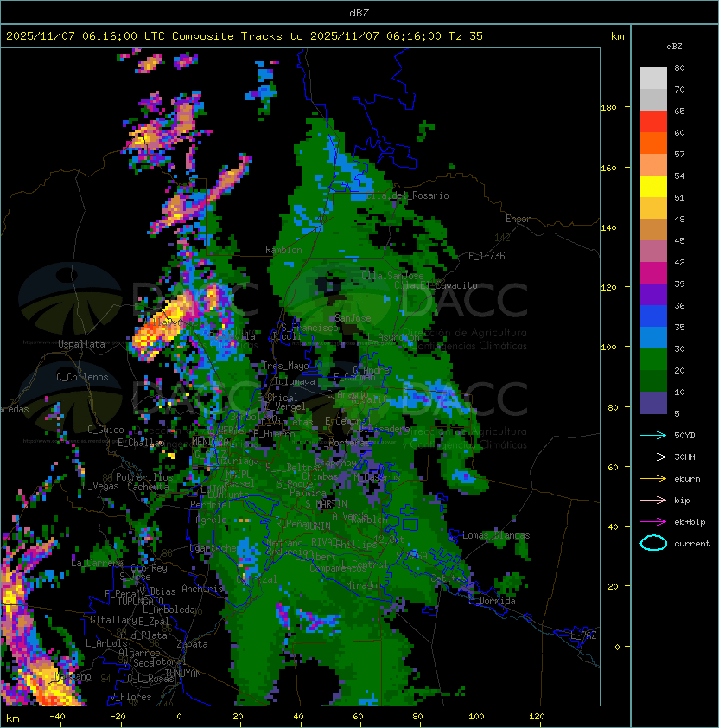Click the 'C_Guido' map label

(105, 430)
